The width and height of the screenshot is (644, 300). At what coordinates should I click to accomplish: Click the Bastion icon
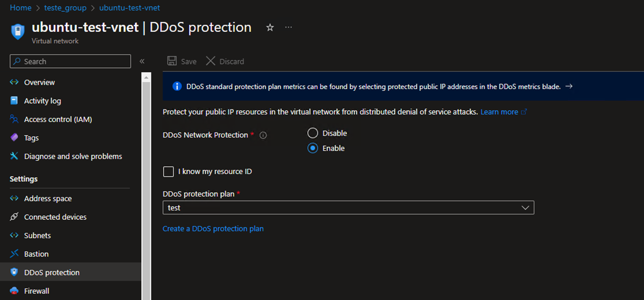pos(14,253)
